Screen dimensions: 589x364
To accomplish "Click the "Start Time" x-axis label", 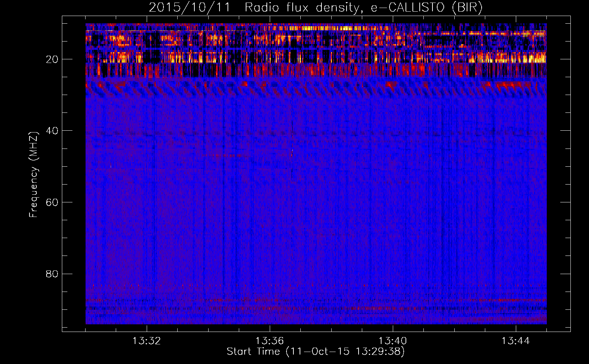I will click(316, 352).
